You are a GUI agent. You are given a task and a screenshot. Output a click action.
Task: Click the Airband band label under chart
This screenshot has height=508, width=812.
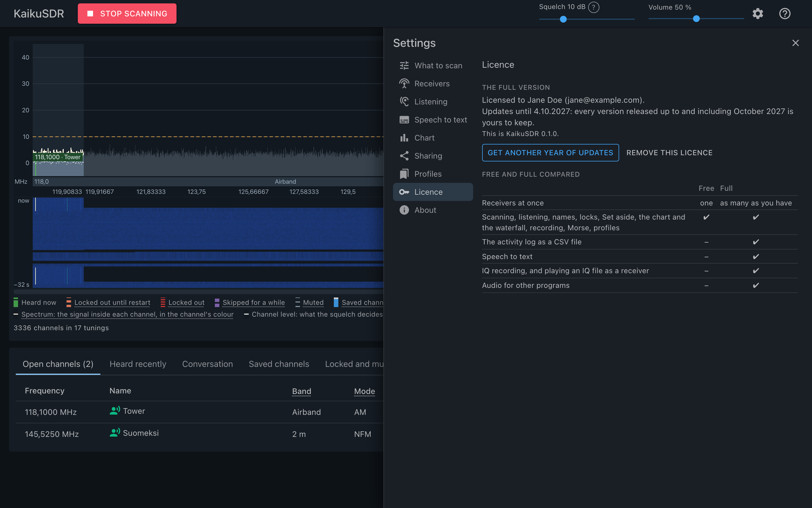(285, 181)
